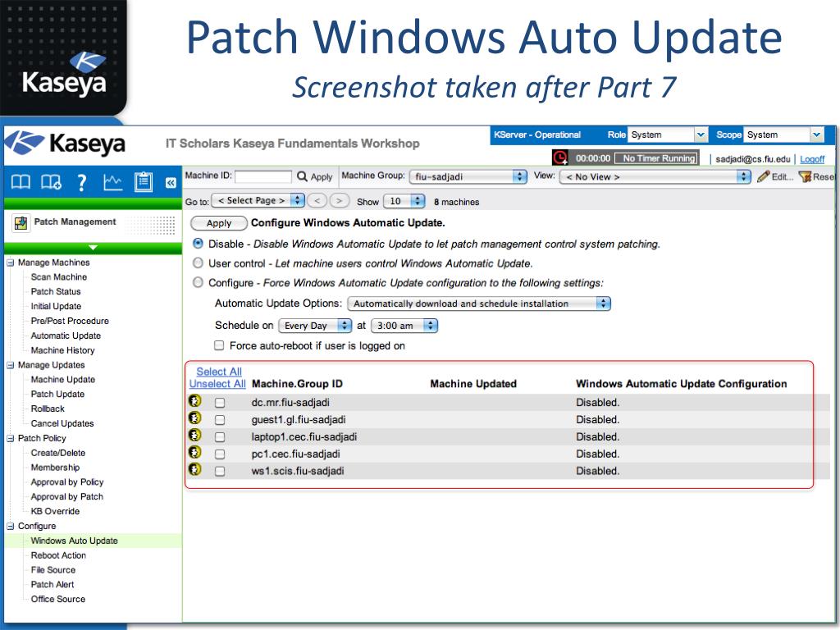Check the box for ws1.scis.fiu-sadjadi

point(220,472)
